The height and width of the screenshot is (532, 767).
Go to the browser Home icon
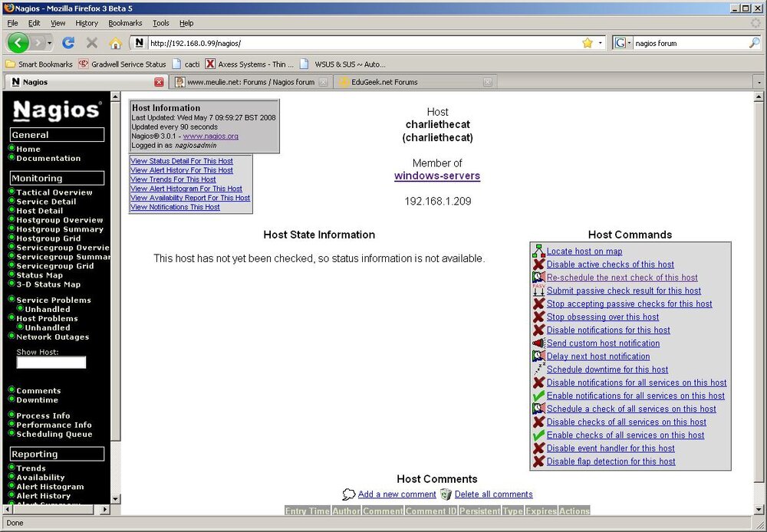(115, 43)
